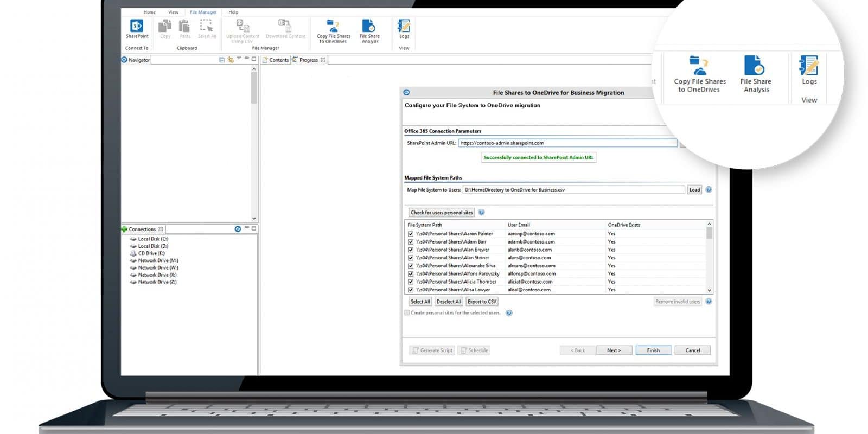Click the Map File System to Users field
This screenshot has width=868, height=434.
574,190
